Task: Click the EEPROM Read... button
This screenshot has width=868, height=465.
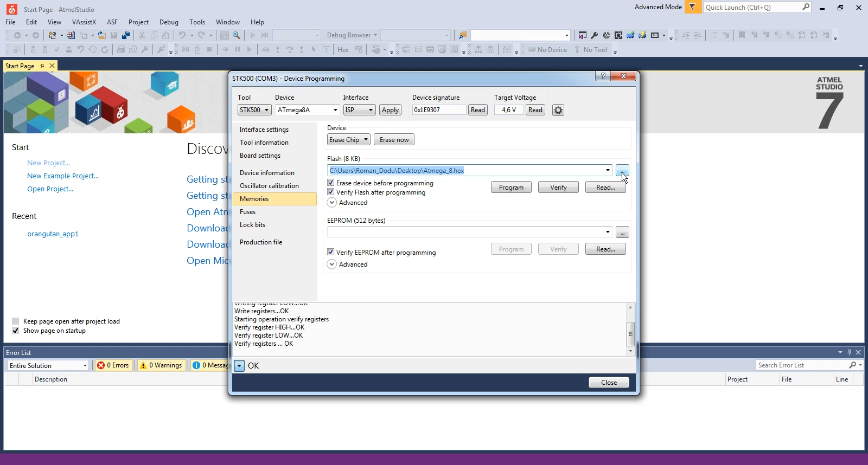Action: (x=605, y=249)
